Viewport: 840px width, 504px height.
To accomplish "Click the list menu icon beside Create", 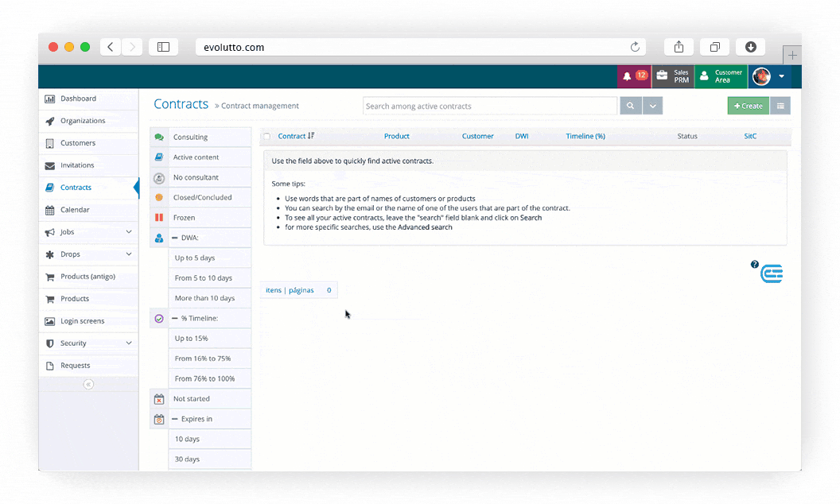I will tap(780, 106).
